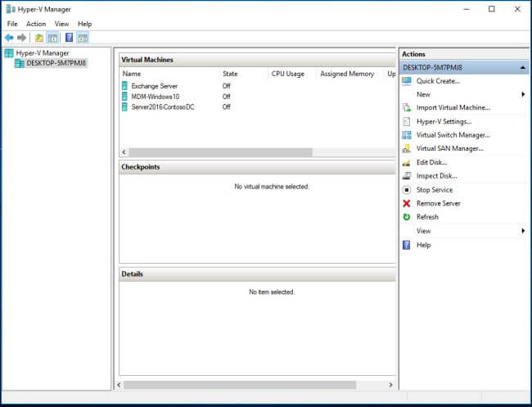
Task: Select Quick Create... action
Action: pyautogui.click(x=438, y=81)
